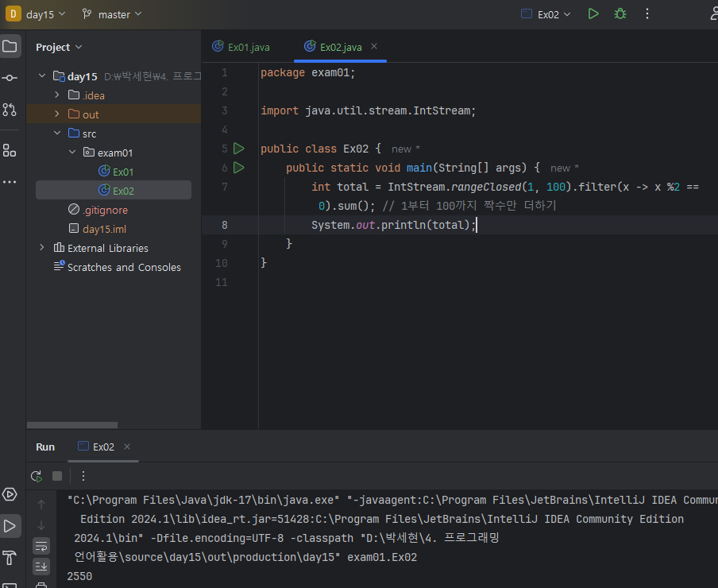Toggle the Project tool window folder icon
This screenshot has height=588, width=718.
point(10,46)
